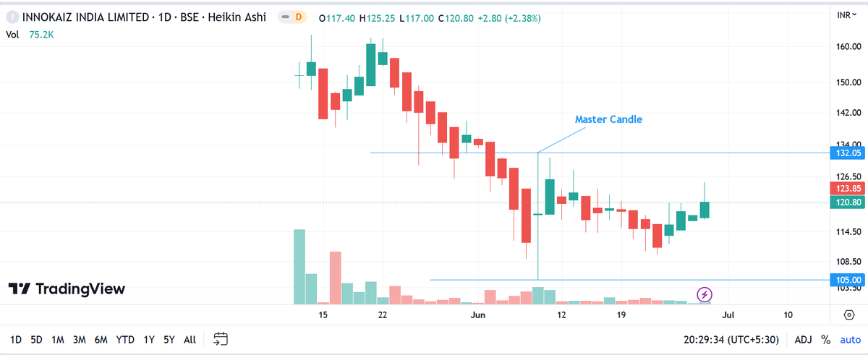The height and width of the screenshot is (355, 868).
Task: Click the 120.80 green current price label
Action: 846,202
